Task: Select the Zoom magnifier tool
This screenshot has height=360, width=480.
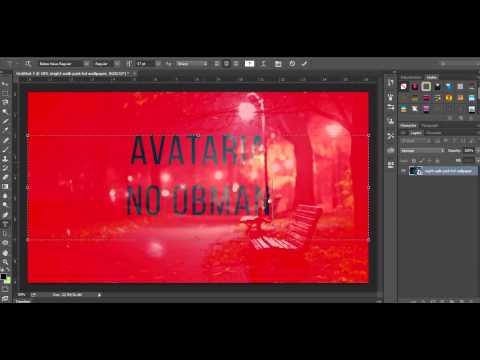Action: (x=5, y=262)
